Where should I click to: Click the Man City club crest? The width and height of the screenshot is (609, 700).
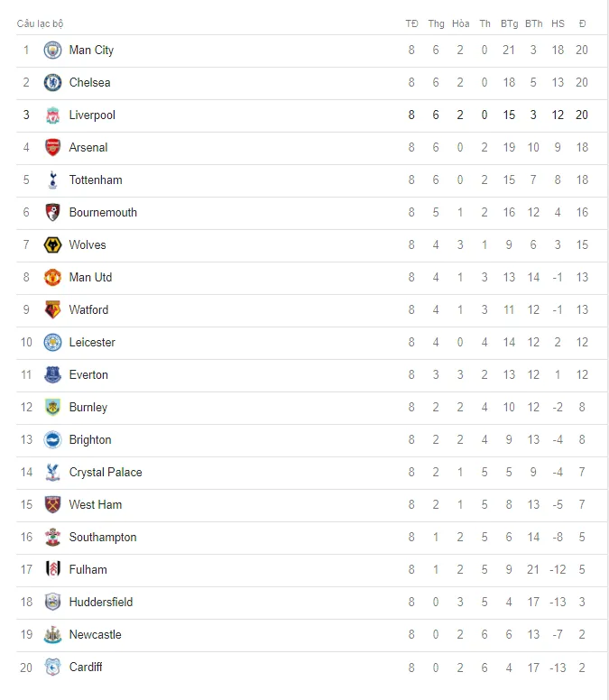pyautogui.click(x=52, y=50)
